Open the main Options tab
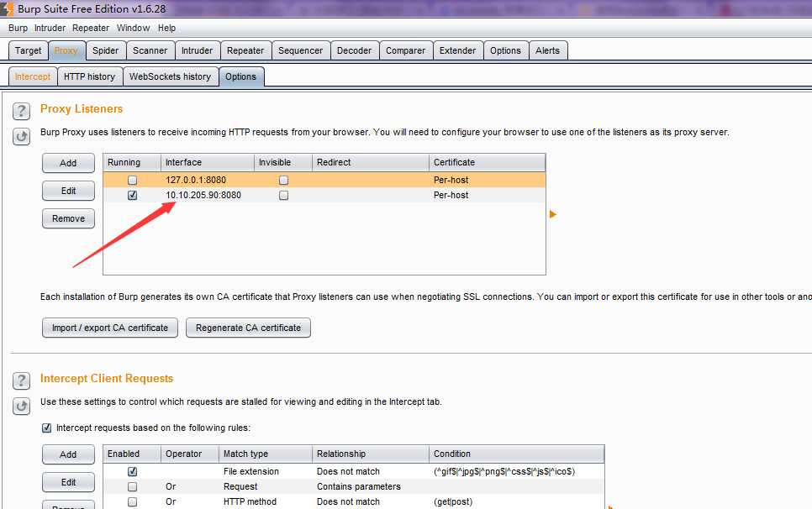The height and width of the screenshot is (509, 812). point(505,50)
